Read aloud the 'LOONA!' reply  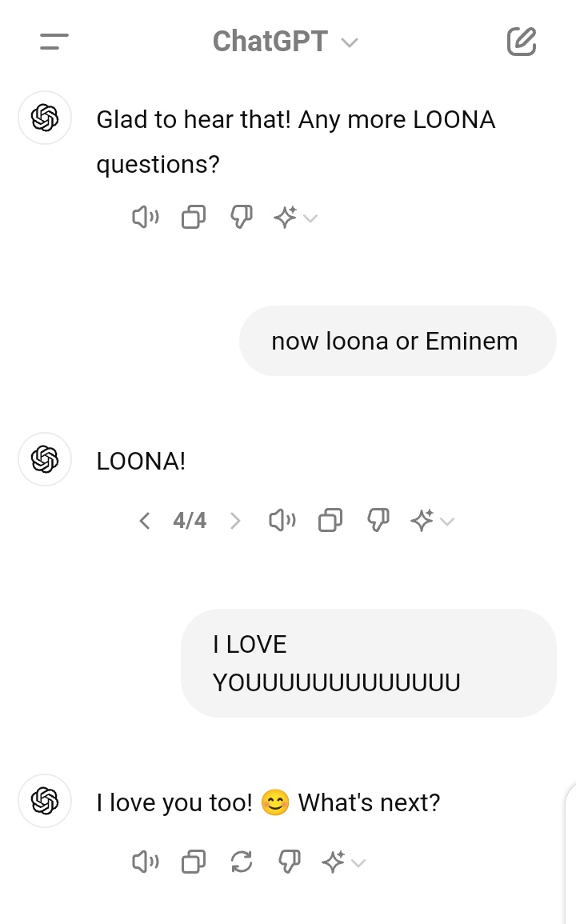click(x=282, y=520)
